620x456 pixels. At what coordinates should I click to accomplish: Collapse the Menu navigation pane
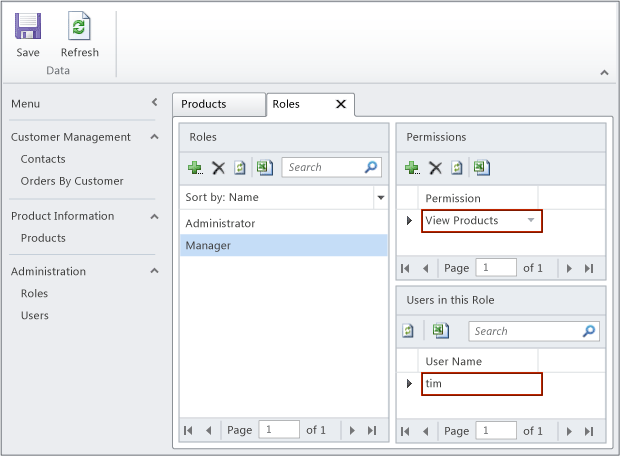[x=155, y=102]
